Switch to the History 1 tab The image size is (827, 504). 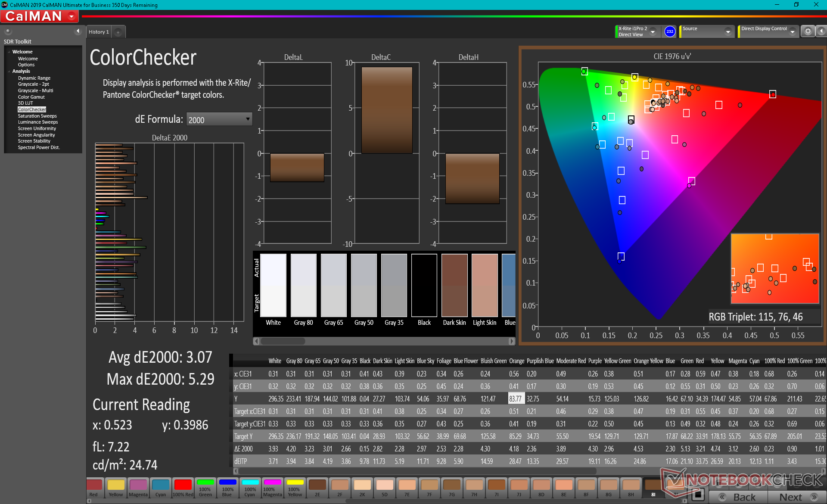[x=99, y=32]
